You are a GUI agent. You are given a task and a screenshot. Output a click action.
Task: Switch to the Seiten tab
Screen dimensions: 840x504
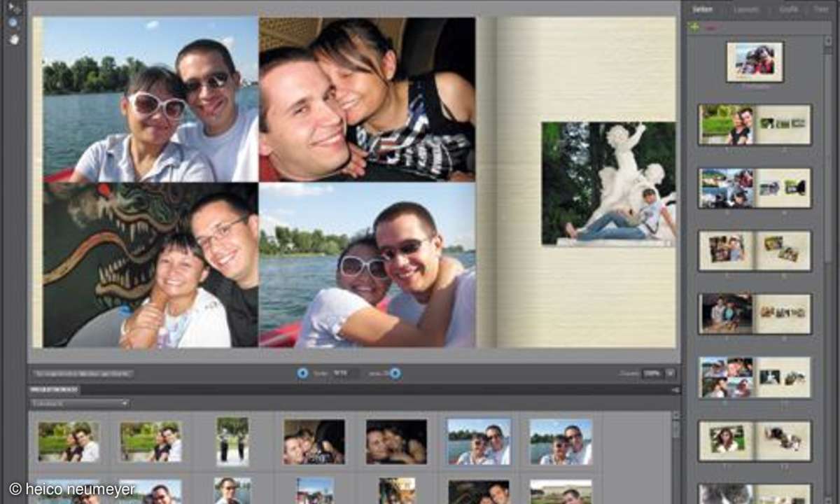pos(703,8)
